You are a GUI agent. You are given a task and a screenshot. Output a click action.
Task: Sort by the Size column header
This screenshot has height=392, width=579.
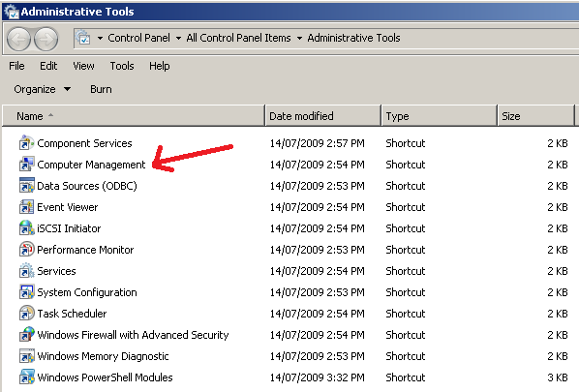click(535, 116)
